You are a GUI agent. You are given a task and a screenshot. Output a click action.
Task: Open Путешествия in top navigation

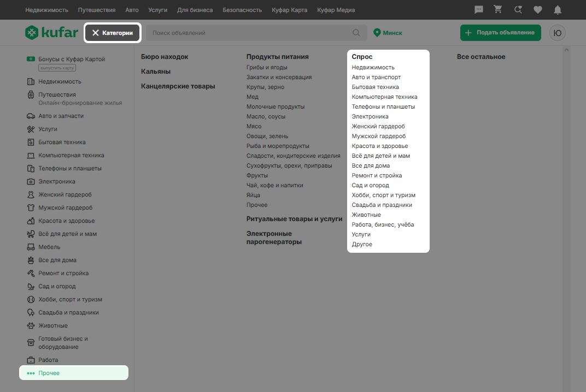(x=97, y=10)
